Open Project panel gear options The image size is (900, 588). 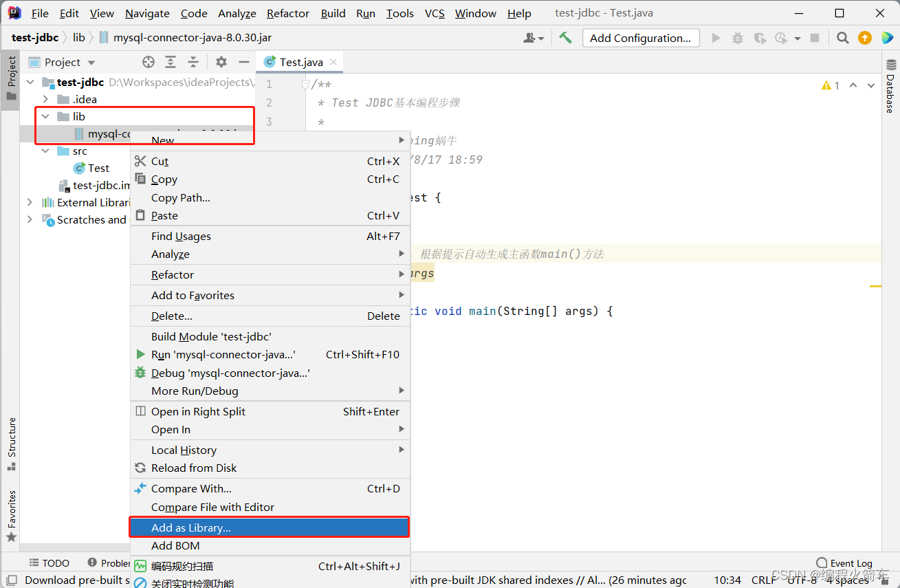221,62
